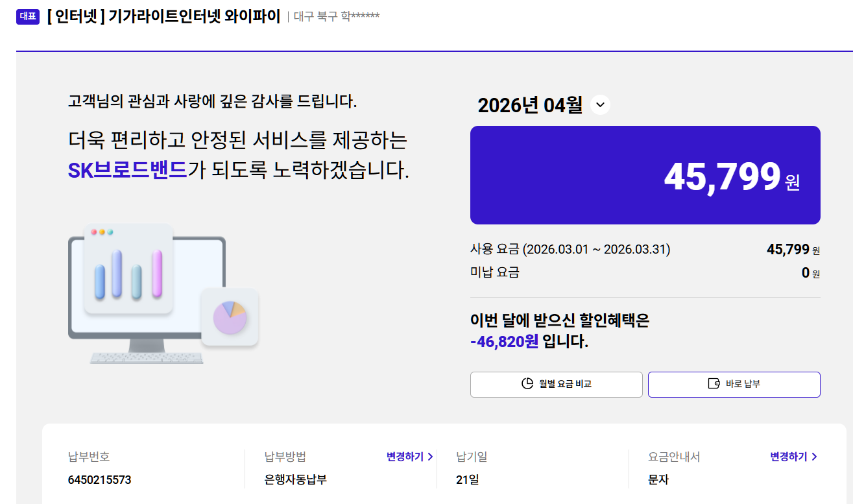Image resolution: width=853 pixels, height=504 pixels.
Task: Select 변경하기 link beside 요금안내서
Action: 793,457
